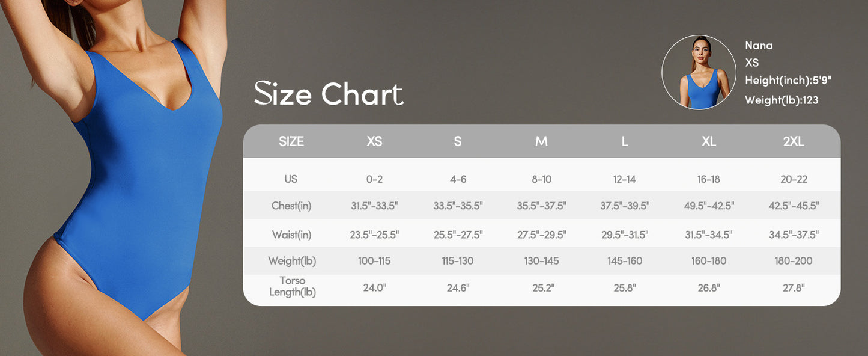Screen dimensions: 868x356
Task: Click the 0-2 US size cell
Action: tap(374, 179)
